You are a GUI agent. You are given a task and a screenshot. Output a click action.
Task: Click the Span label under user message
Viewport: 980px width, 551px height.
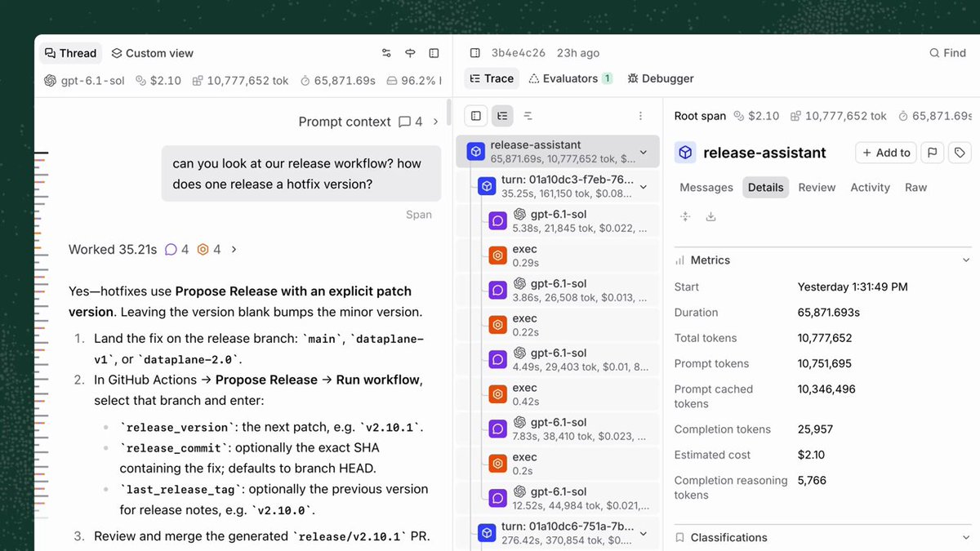click(x=419, y=215)
